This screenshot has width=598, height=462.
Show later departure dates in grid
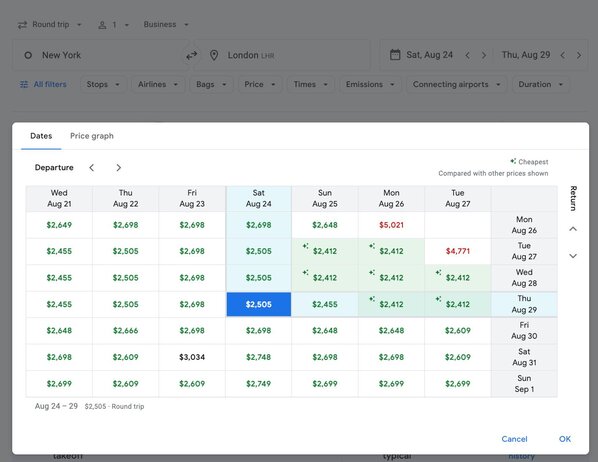[x=118, y=167]
